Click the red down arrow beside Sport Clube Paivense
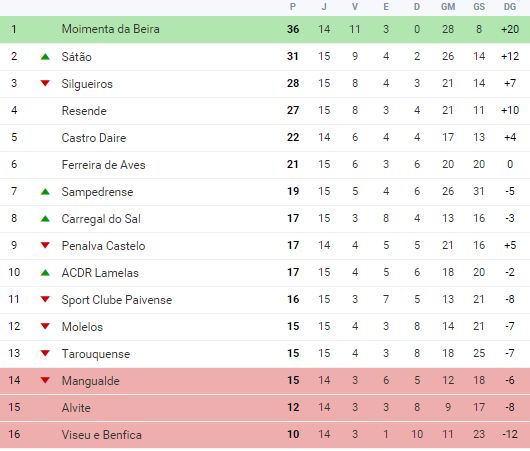530x451 pixels. tap(45, 299)
